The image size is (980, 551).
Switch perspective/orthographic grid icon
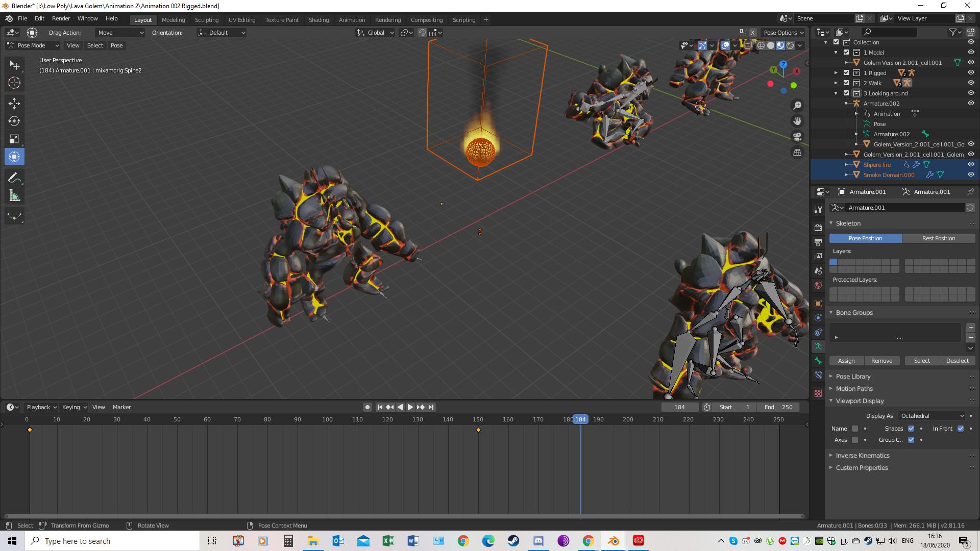(797, 153)
